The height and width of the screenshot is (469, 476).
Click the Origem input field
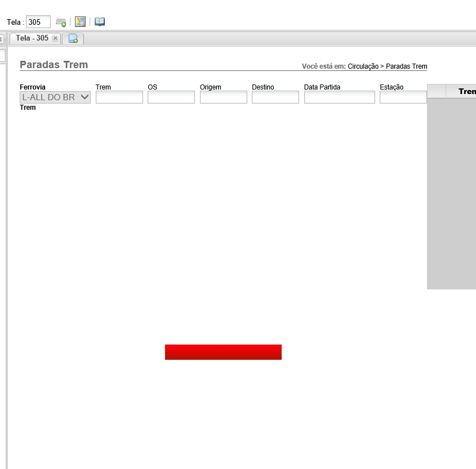tap(224, 97)
